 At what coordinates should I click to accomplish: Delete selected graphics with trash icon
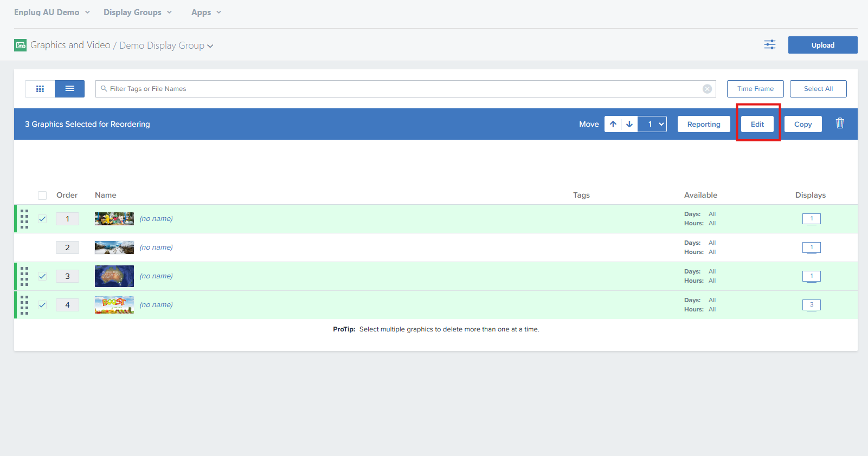[839, 123]
